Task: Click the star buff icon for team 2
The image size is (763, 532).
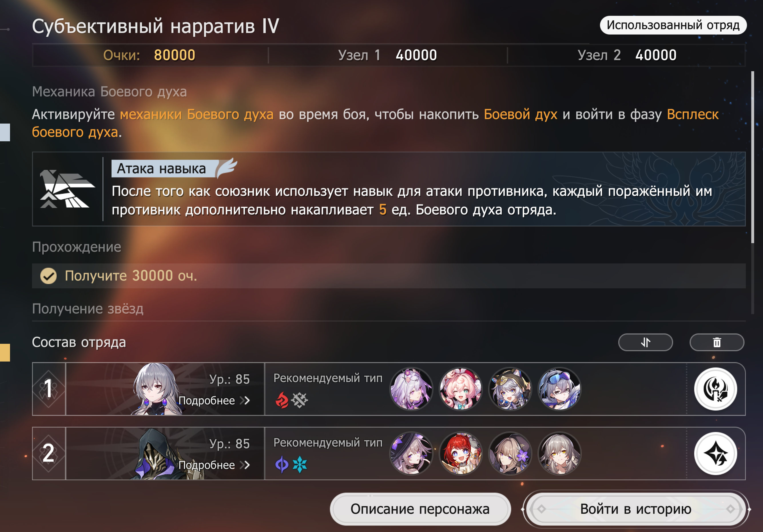Action: point(716,453)
